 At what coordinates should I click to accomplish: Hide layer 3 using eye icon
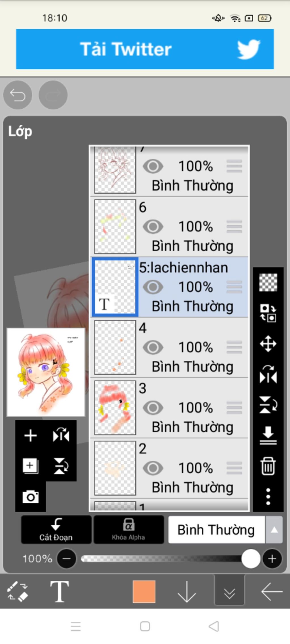pyautogui.click(x=153, y=408)
